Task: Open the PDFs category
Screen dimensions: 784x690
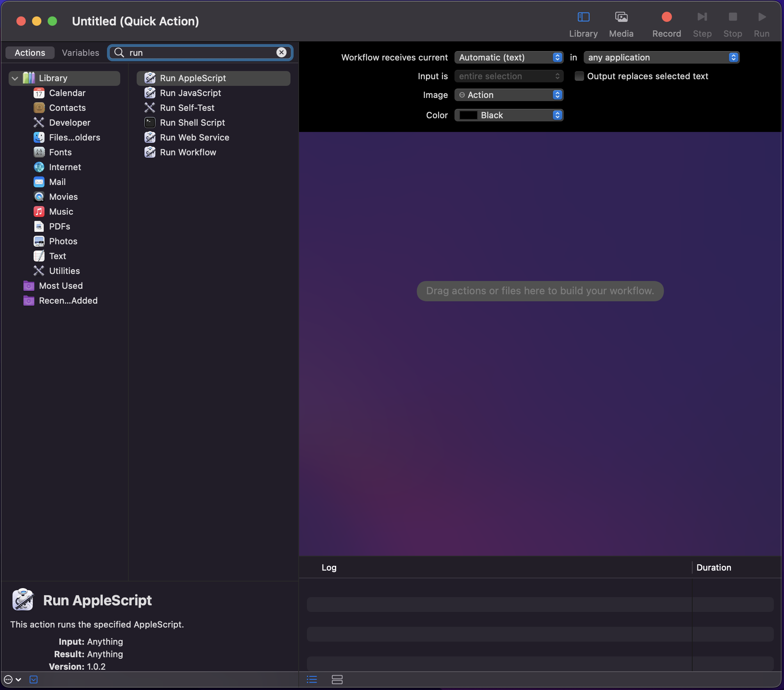Action: (59, 226)
